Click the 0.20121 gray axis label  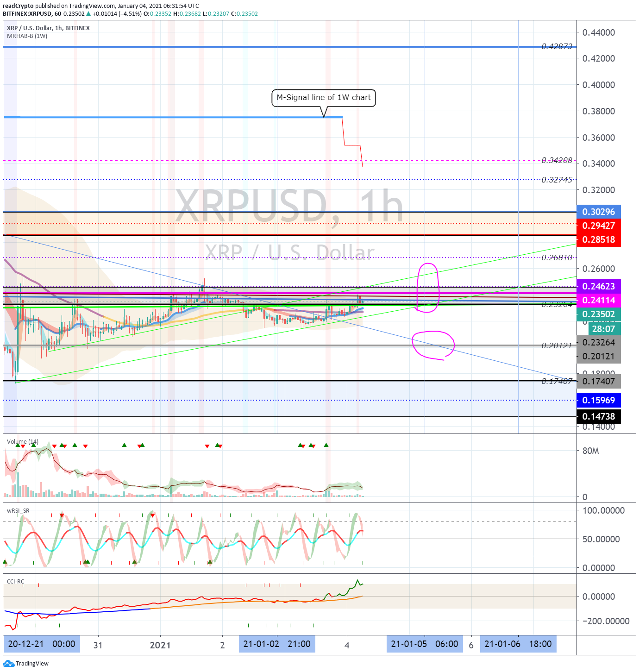pos(599,356)
